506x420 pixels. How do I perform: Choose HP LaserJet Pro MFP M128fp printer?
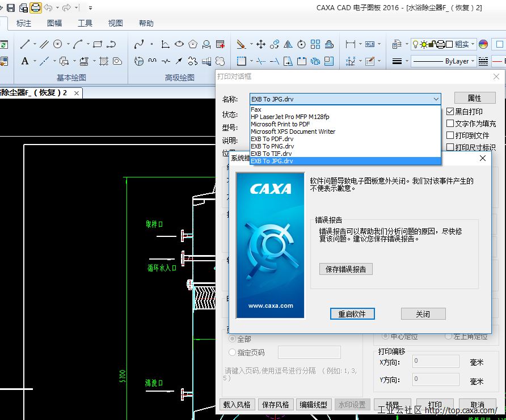[x=345, y=117]
